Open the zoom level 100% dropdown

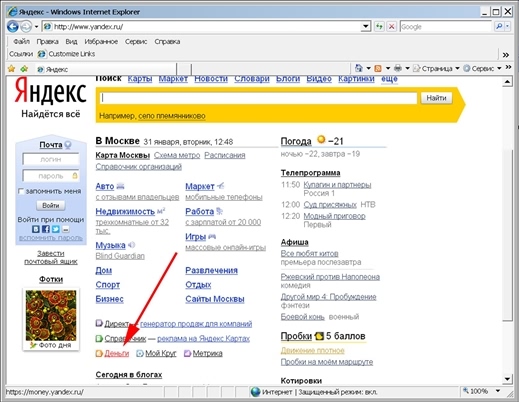pyautogui.click(x=498, y=391)
